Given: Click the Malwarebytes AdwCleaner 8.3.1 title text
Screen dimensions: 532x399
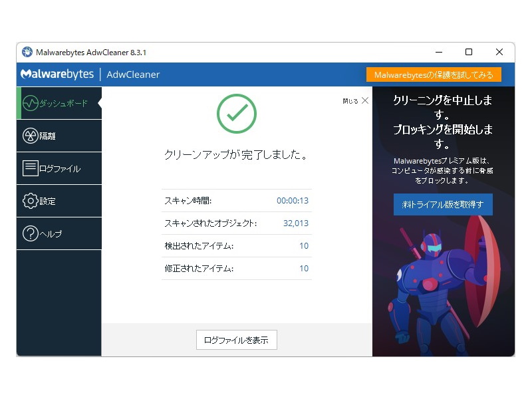Looking at the screenshot, I should click(x=91, y=53).
